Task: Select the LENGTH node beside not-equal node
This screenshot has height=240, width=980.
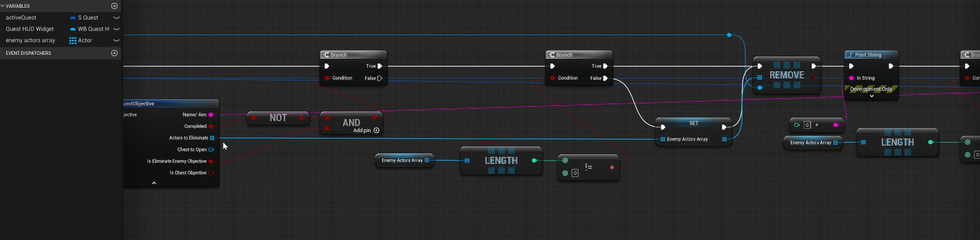Action: [x=501, y=161]
